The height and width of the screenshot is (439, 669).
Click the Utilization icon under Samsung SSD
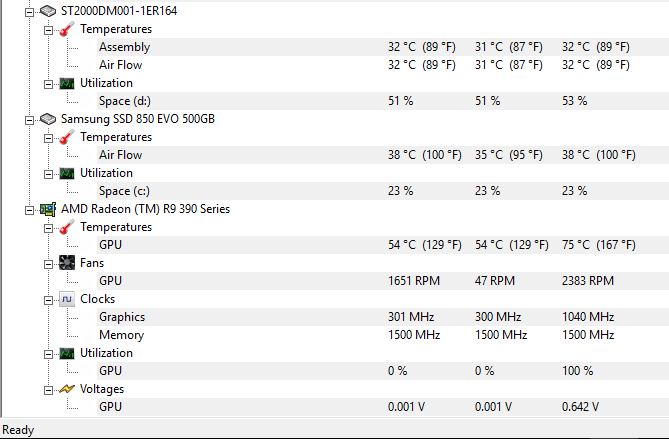[x=66, y=173]
